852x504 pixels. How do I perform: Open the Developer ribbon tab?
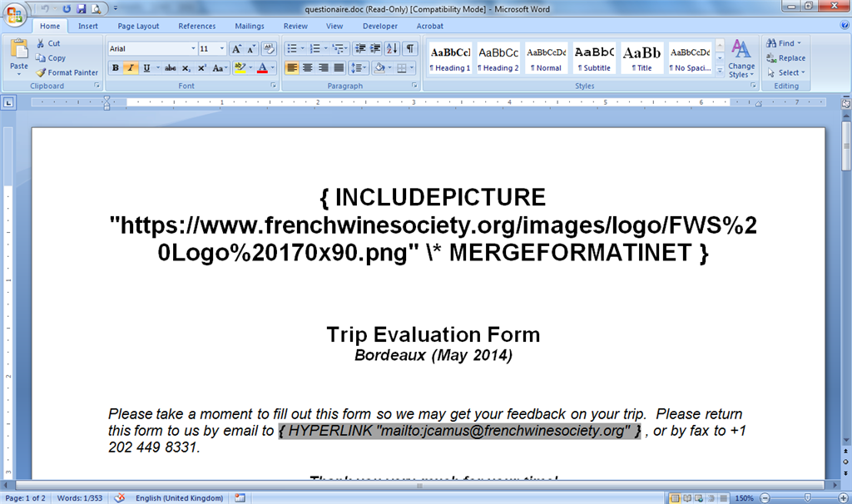click(x=379, y=26)
